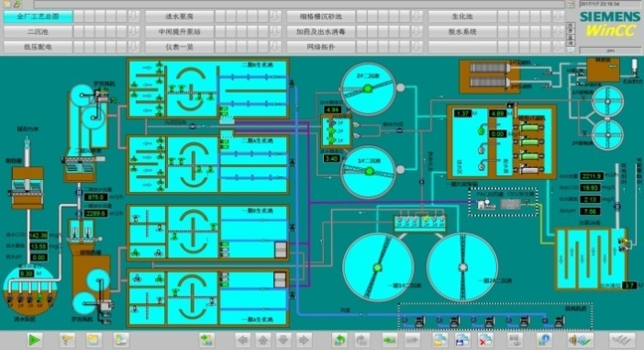Click the floppy disk save icon
The height and width of the screenshot is (350, 644).
(462, 340)
